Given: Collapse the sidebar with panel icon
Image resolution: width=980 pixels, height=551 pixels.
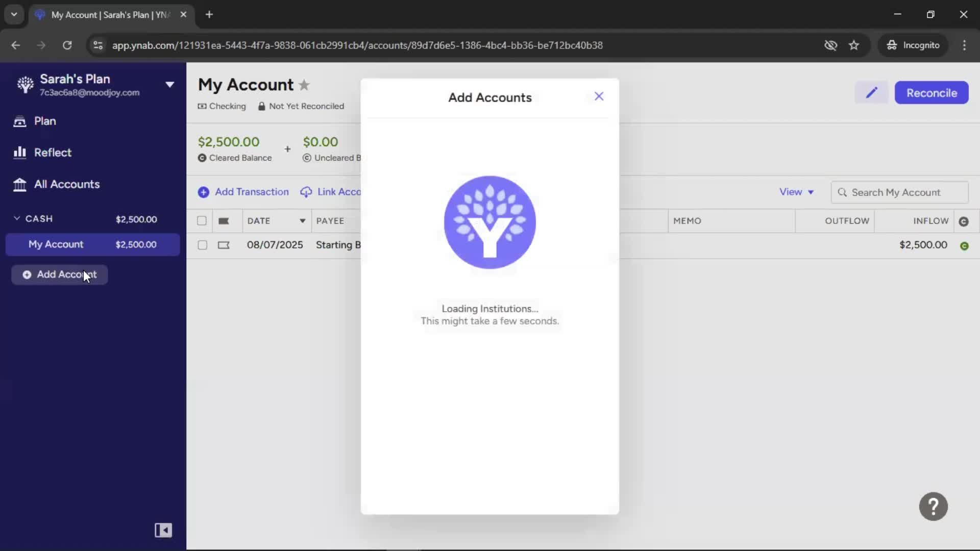Looking at the screenshot, I should (x=163, y=531).
